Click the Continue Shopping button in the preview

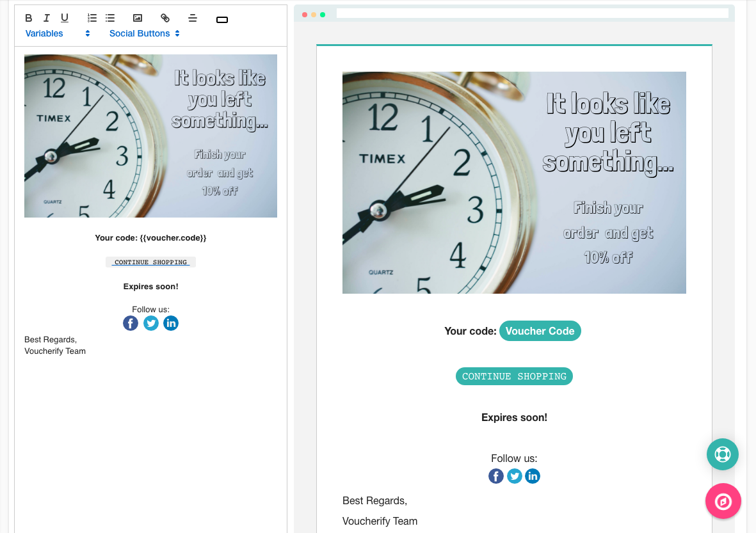514,376
